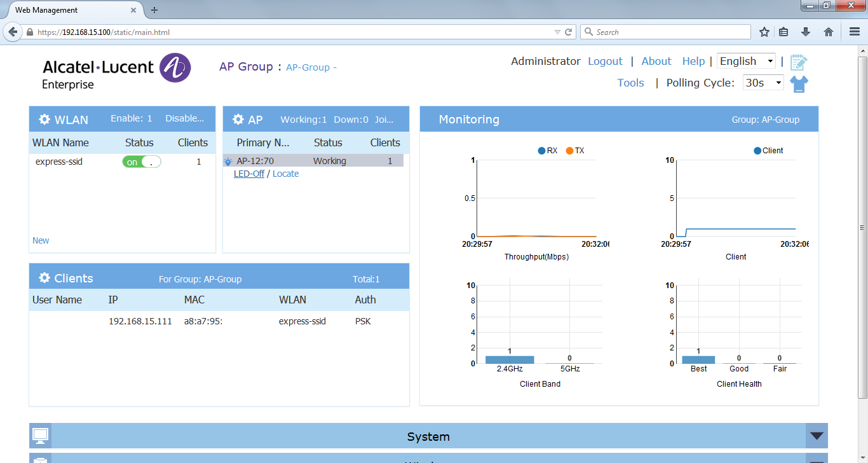Image resolution: width=868 pixels, height=463 pixels.
Task: Click the AP panel gear icon
Action: click(x=238, y=120)
